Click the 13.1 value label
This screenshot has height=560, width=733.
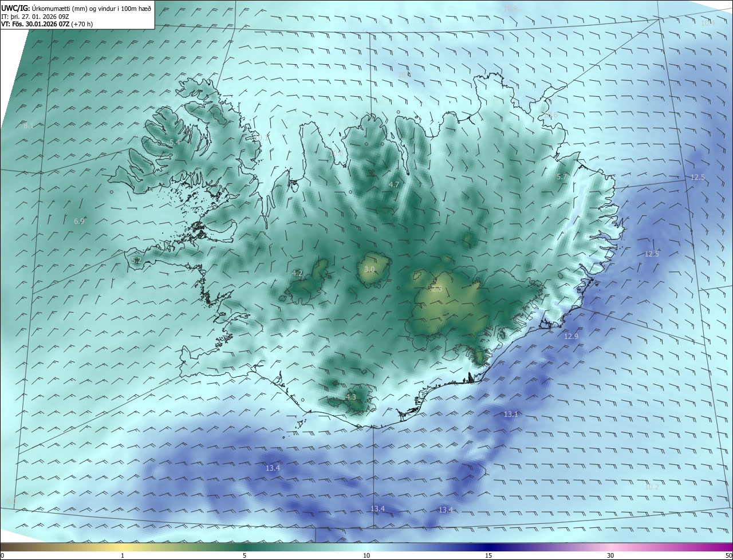(511, 414)
